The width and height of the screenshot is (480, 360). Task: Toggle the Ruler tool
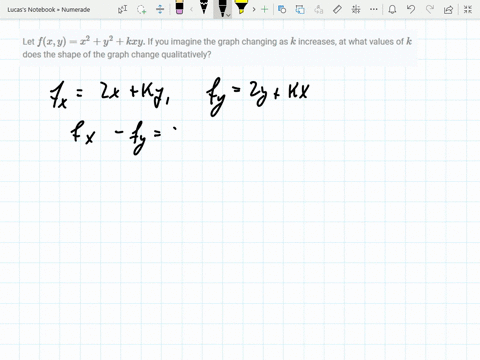[337, 9]
